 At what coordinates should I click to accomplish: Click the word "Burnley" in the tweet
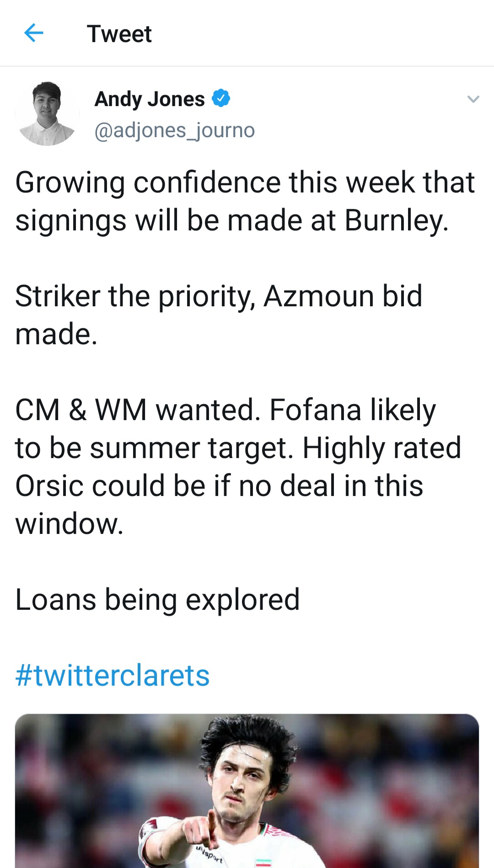click(396, 220)
